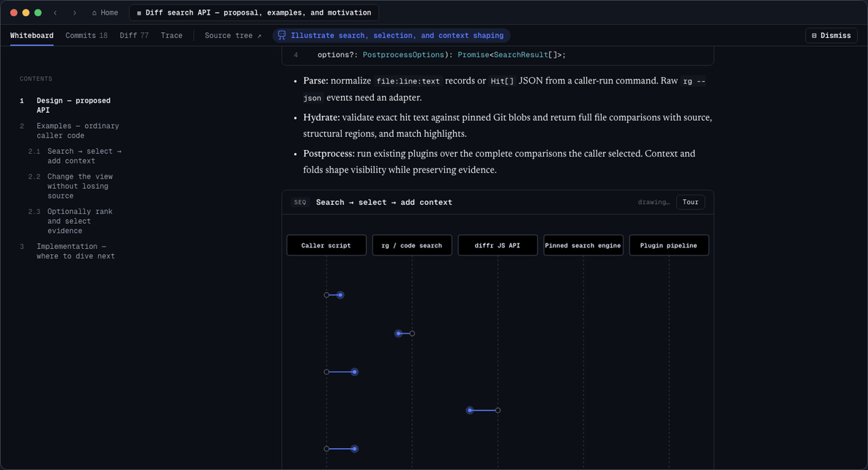The image size is (868, 470).
Task: Click the diagram title Search → select → add context
Action: pyautogui.click(x=384, y=203)
